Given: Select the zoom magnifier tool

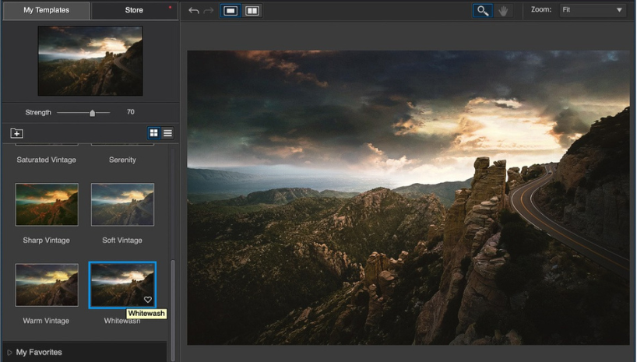Looking at the screenshot, I should (483, 11).
